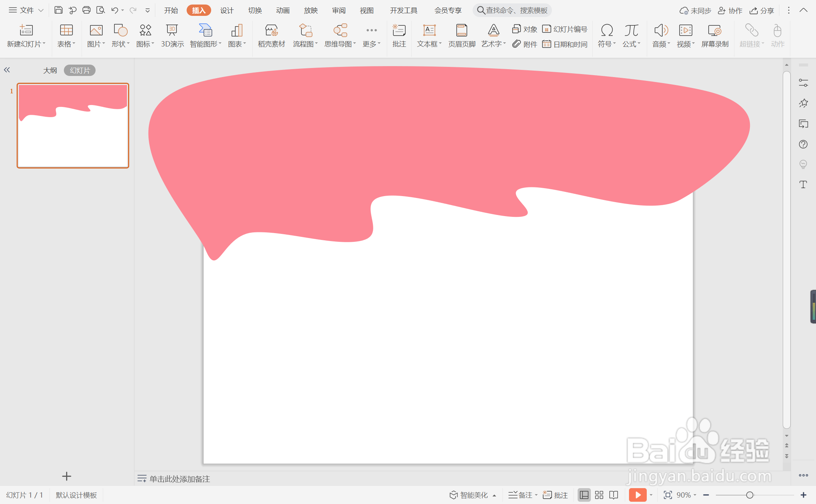
Task: Expand the 文件 menu dropdown arrow
Action: click(x=41, y=10)
